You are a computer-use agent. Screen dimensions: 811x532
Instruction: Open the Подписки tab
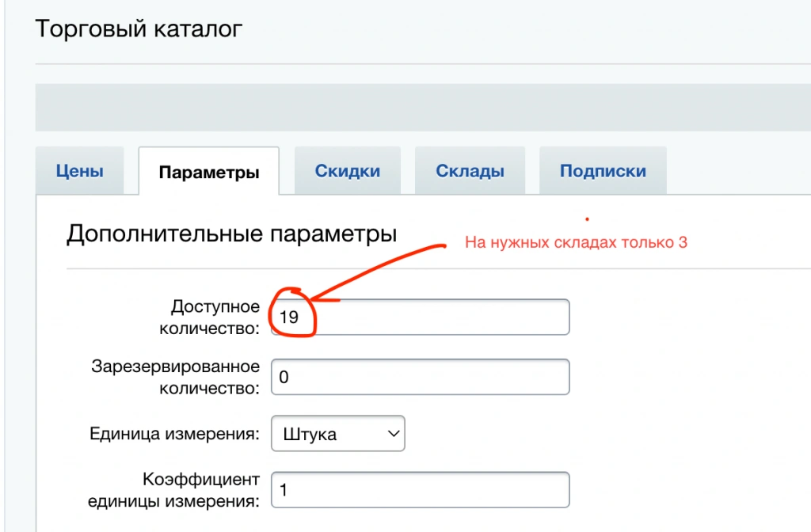tap(603, 171)
